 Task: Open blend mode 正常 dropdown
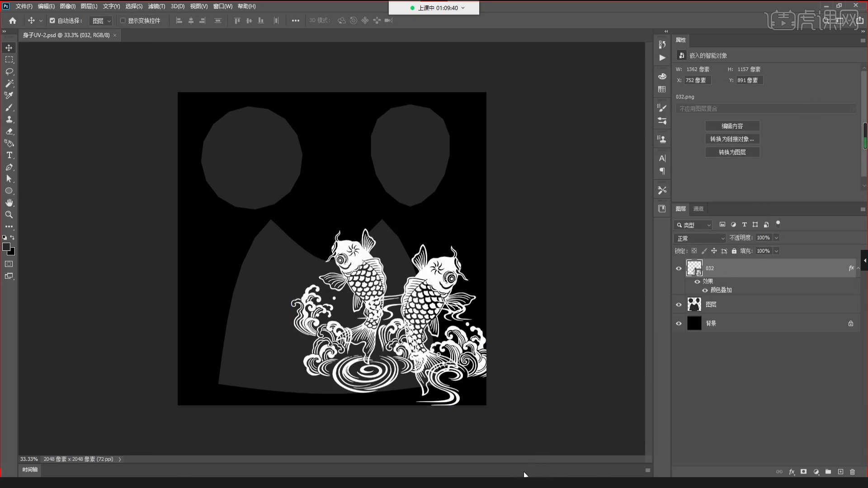pyautogui.click(x=700, y=238)
